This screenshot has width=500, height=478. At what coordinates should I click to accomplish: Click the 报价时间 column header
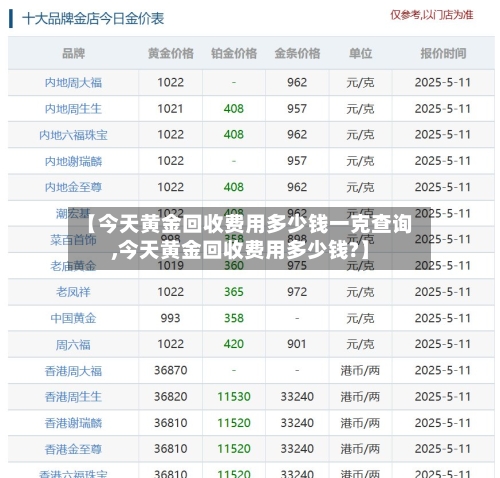(443, 53)
